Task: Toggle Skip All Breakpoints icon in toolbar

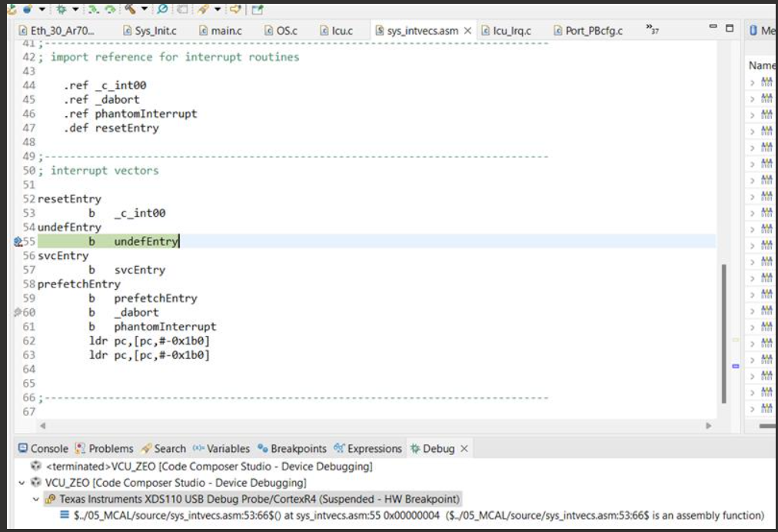Action: [x=162, y=8]
